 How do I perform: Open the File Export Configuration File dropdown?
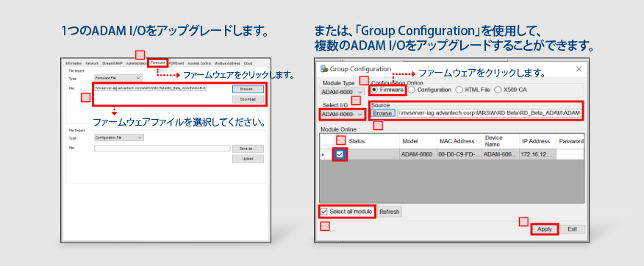(119, 137)
